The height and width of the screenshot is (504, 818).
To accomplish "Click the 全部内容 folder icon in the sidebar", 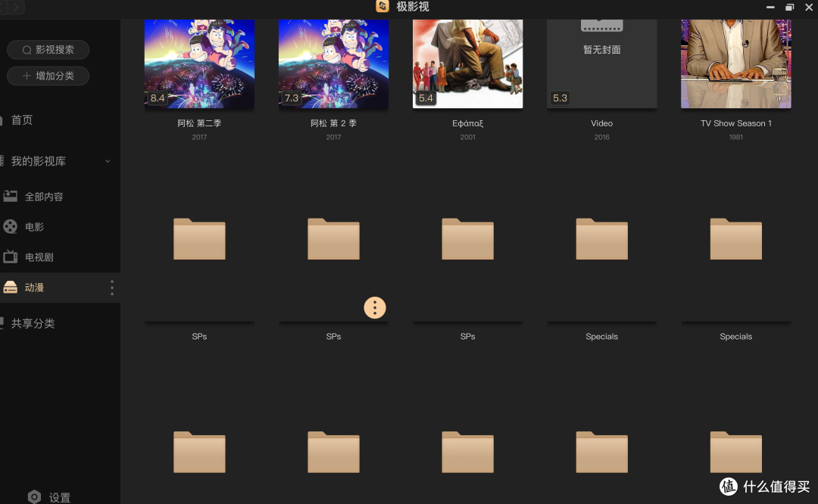I will pos(10,197).
